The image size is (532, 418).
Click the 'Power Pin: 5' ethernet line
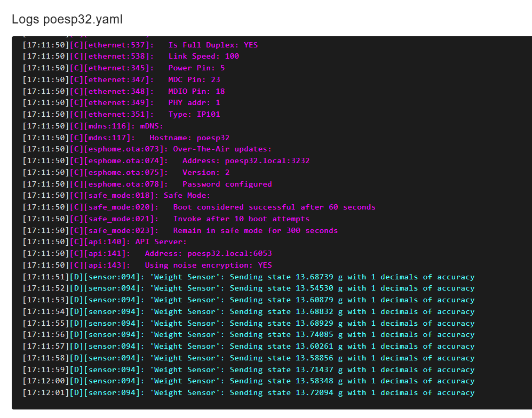point(123,68)
